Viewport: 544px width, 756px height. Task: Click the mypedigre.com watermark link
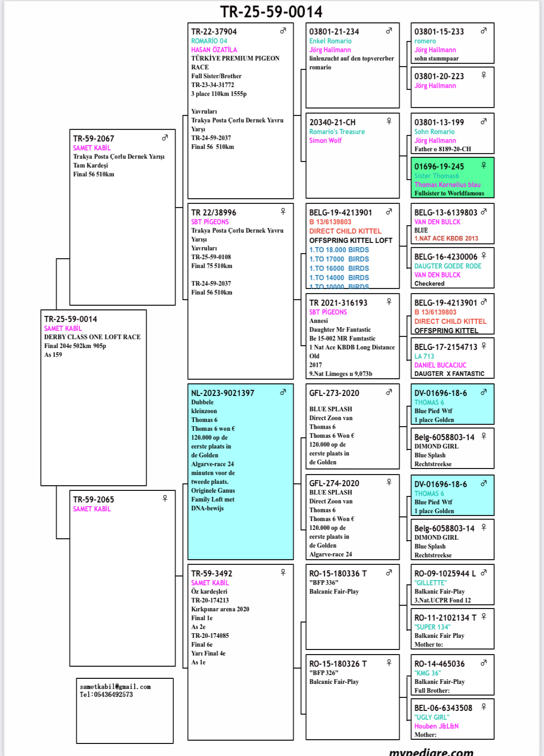pos(431,751)
